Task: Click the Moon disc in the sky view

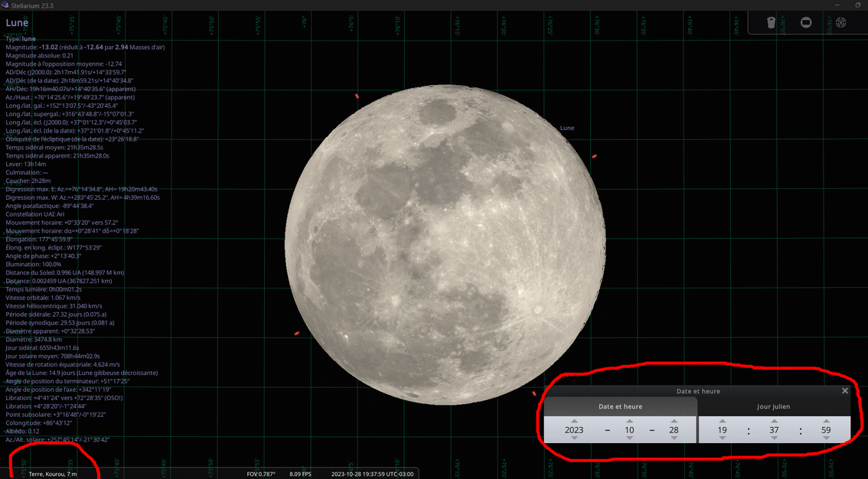Action: point(445,245)
